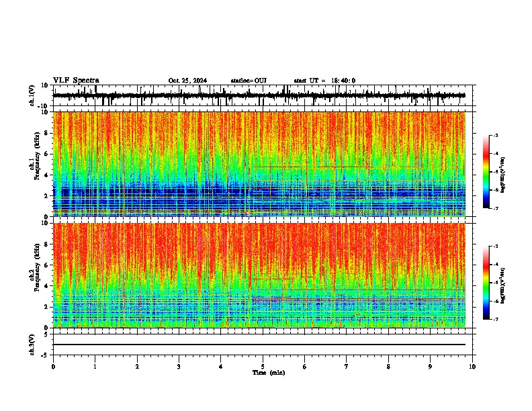Select the date text "Oct. 25, 2024"

(187, 81)
